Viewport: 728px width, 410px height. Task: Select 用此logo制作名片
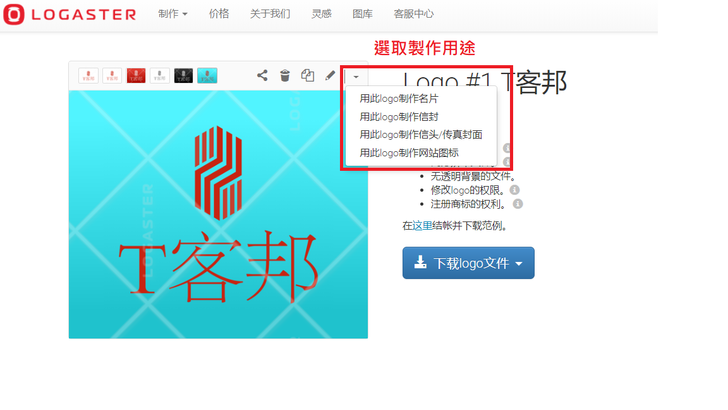[x=399, y=98]
